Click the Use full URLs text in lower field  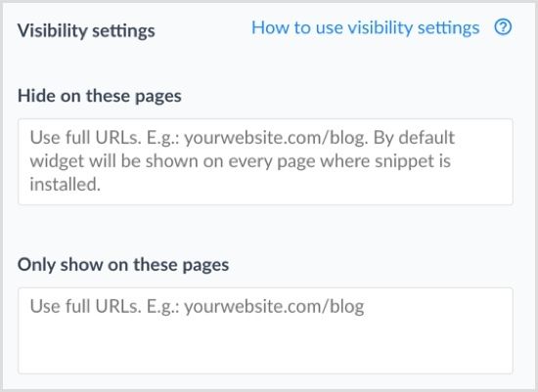pos(86,306)
